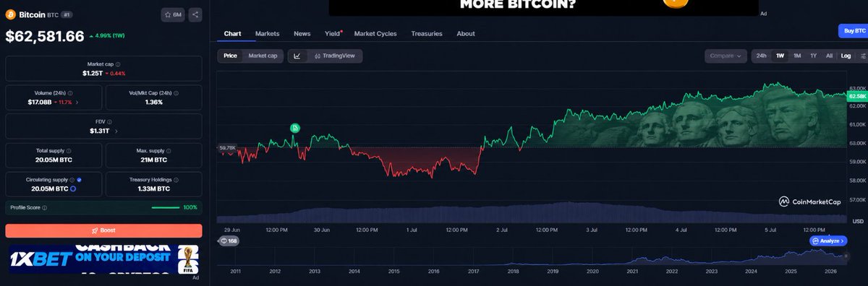Click the 2021 label in range navigator
This screenshot has width=868, height=286.
[632, 272]
